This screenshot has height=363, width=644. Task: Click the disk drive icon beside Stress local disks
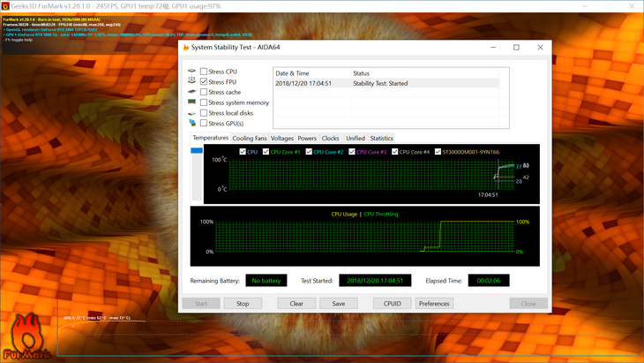point(191,113)
